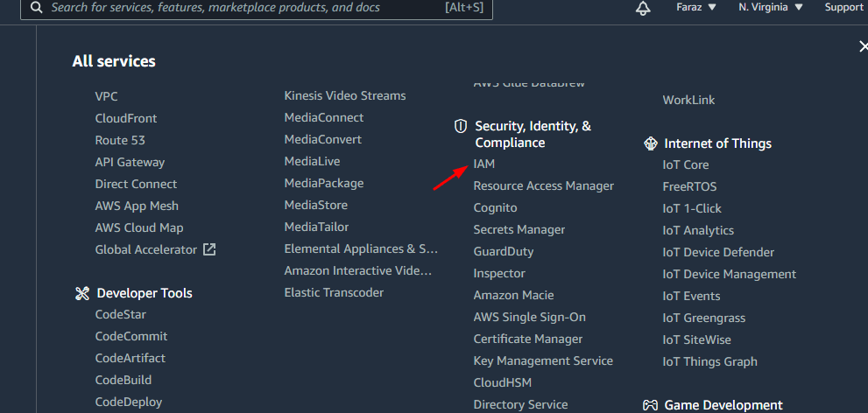Viewport: 868px width, 413px height.
Task: Open IoT SiteWise
Action: click(x=696, y=339)
